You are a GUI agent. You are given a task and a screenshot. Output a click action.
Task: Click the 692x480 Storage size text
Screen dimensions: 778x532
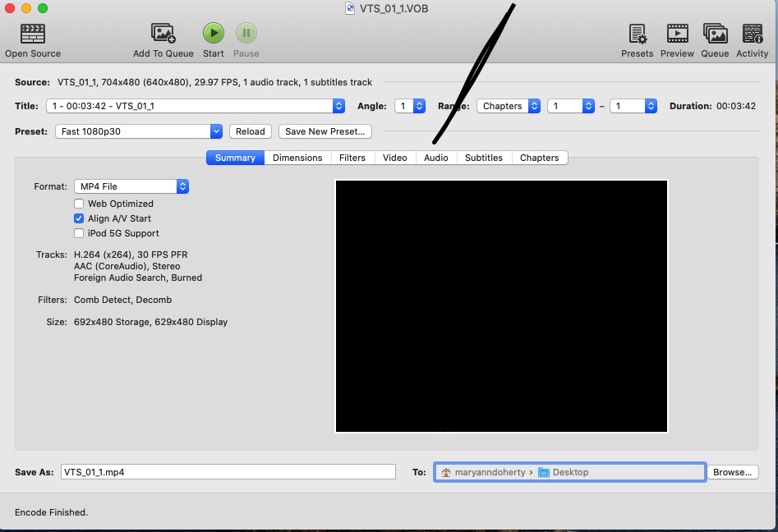click(113, 323)
